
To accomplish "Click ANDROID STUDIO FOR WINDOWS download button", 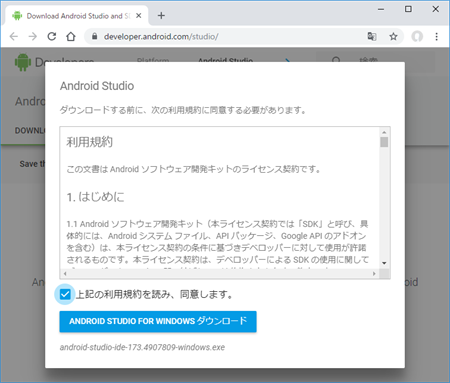I will coord(158,321).
